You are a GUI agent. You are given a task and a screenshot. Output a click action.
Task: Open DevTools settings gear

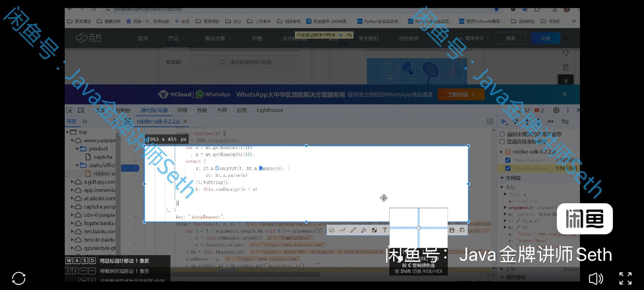(x=556, y=110)
